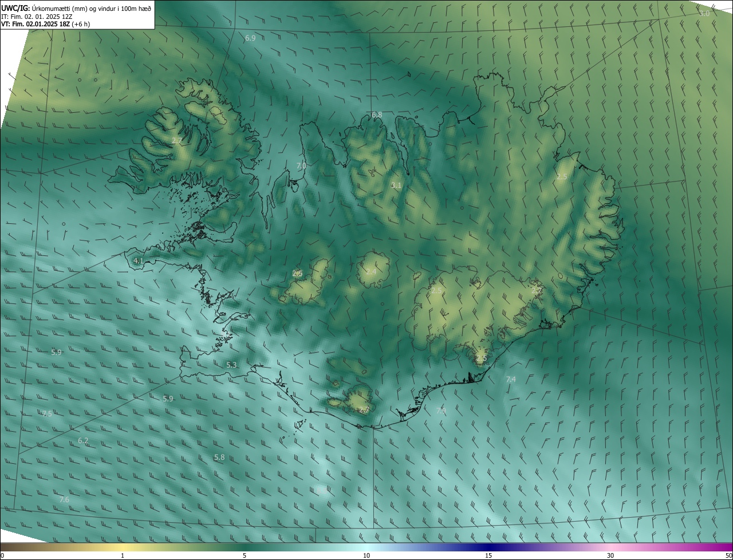This screenshot has height=560, width=733.
Task: Click the 6.9 value label
Action: point(250,38)
